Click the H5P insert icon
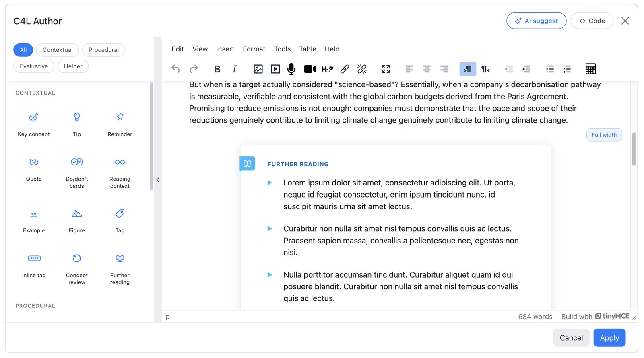The width and height of the screenshot is (644, 358). [x=327, y=69]
